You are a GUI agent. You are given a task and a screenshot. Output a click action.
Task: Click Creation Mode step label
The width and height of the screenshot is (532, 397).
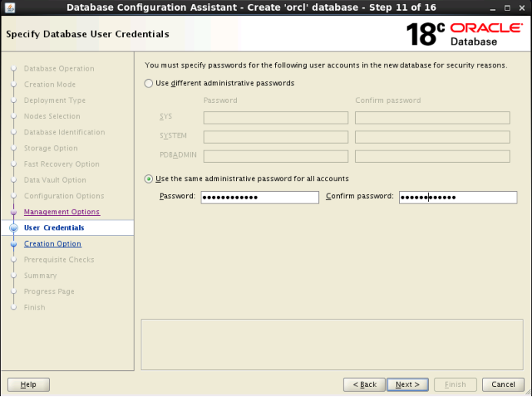(50, 84)
